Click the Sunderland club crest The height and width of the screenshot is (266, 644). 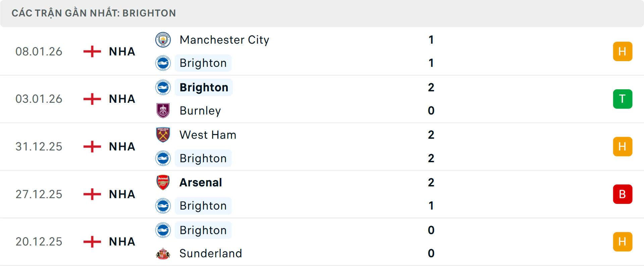[163, 253]
